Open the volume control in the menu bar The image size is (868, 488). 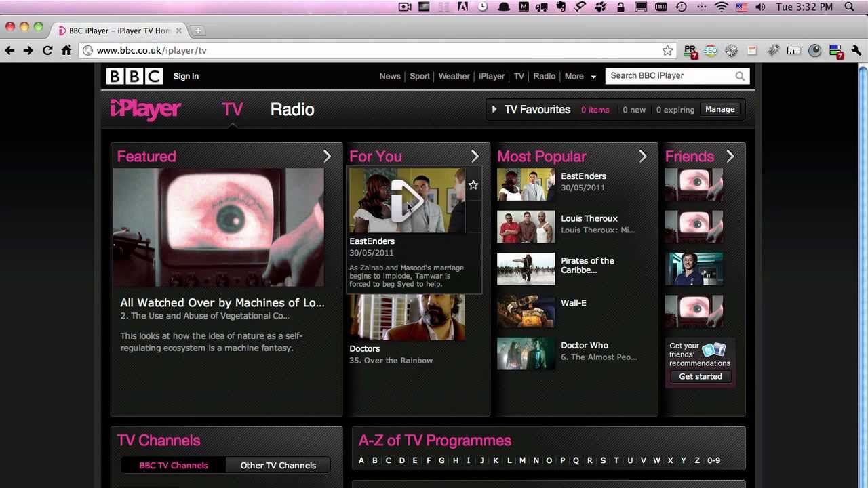click(760, 7)
